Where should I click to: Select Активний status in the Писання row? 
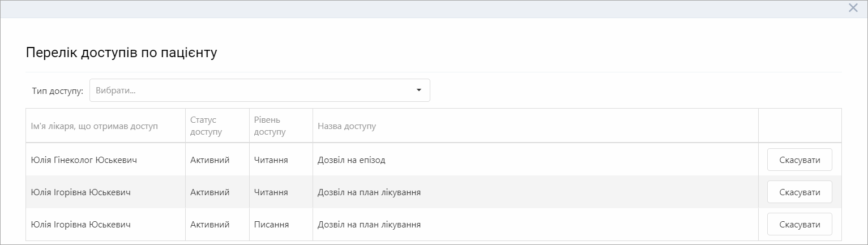pyautogui.click(x=209, y=225)
